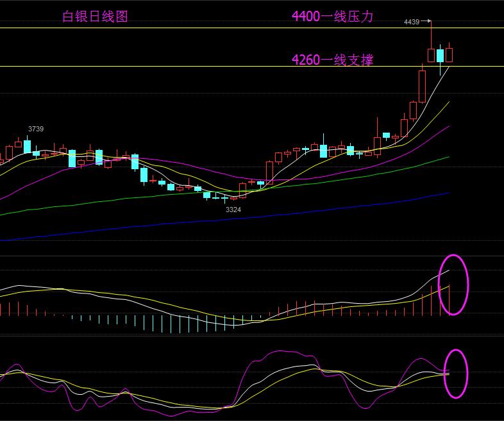
Task: Select the 4260一线支撑 support label
Action: [332, 60]
